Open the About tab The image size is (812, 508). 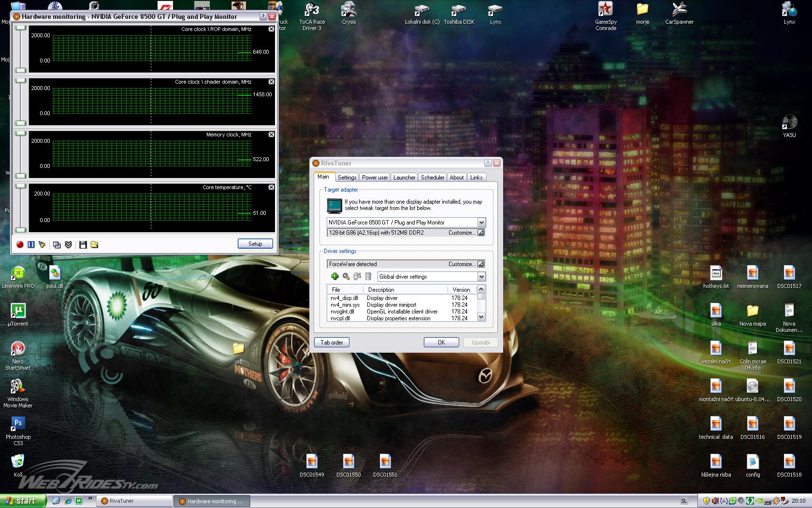pos(457,178)
